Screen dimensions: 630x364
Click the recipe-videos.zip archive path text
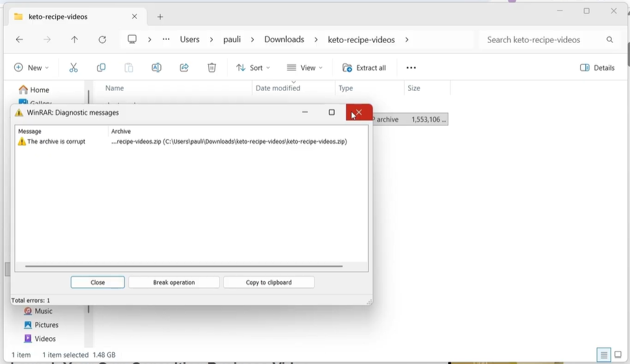coord(229,141)
